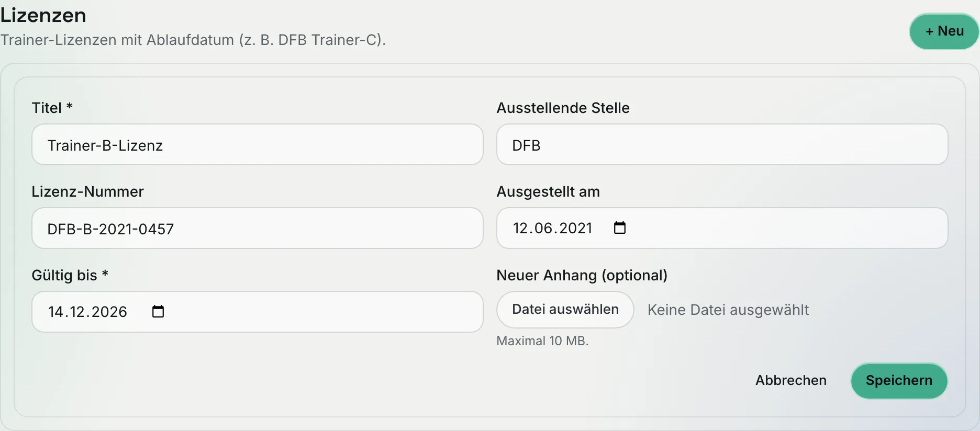Edit the Ausstellende Stelle field DFB
980x431 pixels.
(722, 144)
